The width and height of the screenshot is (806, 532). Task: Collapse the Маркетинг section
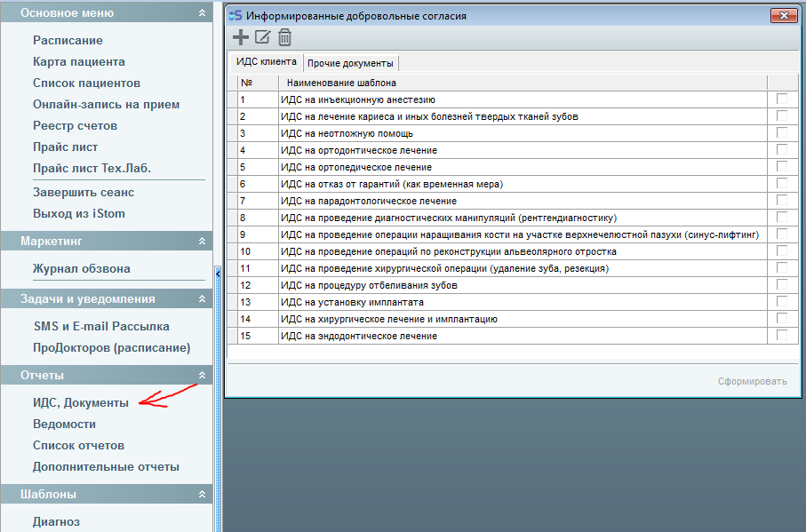[202, 241]
